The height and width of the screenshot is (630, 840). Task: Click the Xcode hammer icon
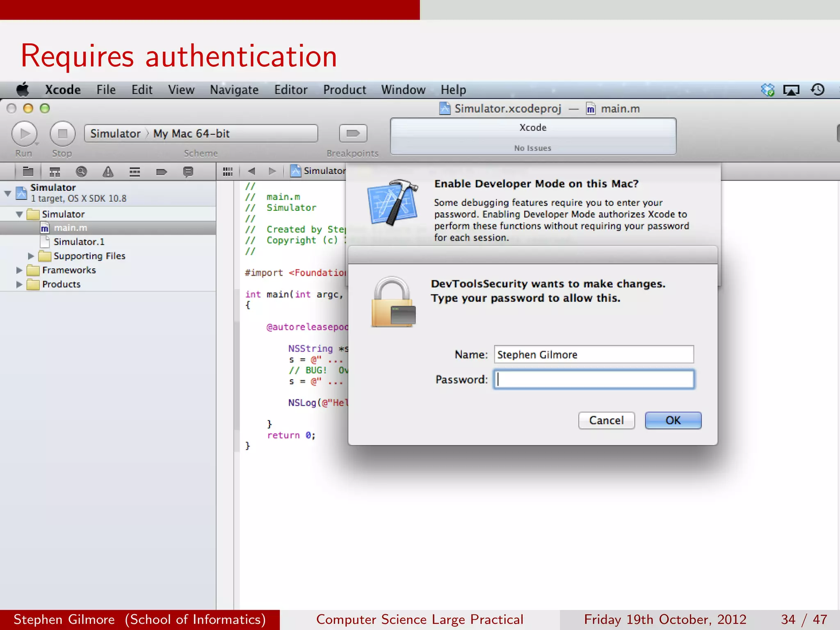coord(393,202)
